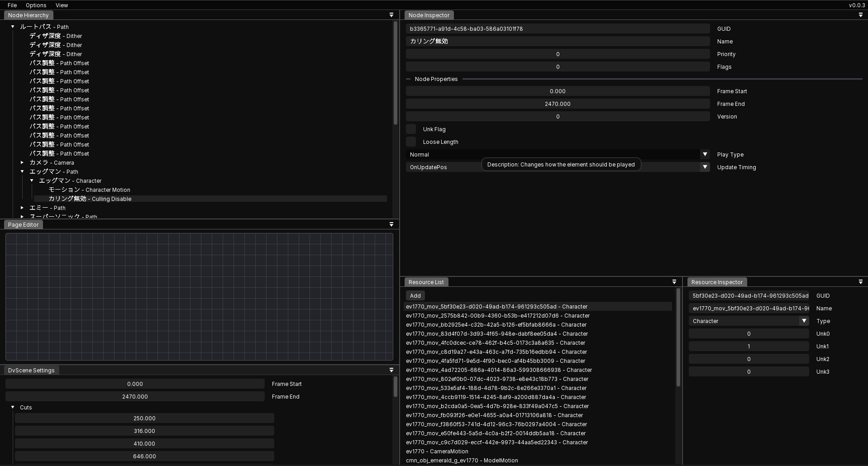Open DvScene Settings panel options arrow
Screen dimensions: 868x466
[391, 370]
